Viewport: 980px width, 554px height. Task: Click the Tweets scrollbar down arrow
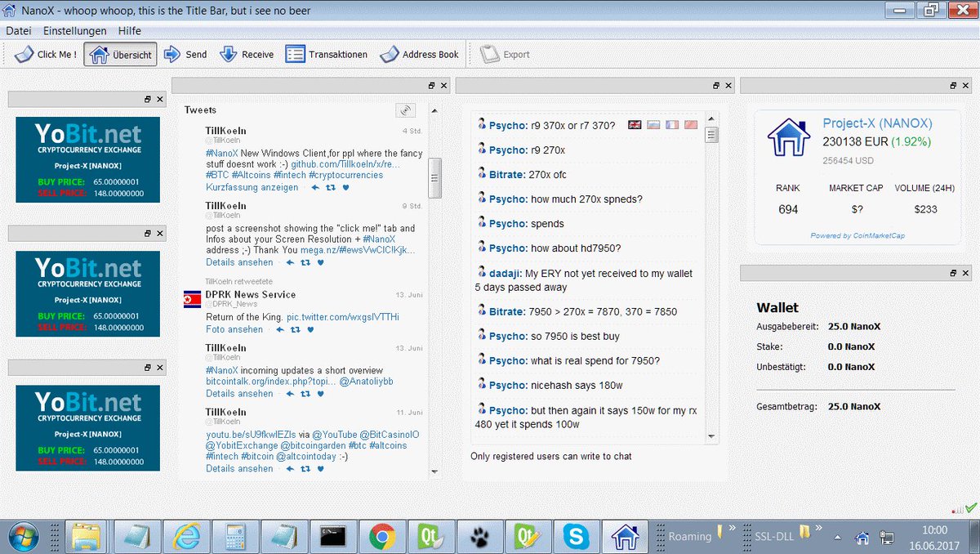(434, 471)
